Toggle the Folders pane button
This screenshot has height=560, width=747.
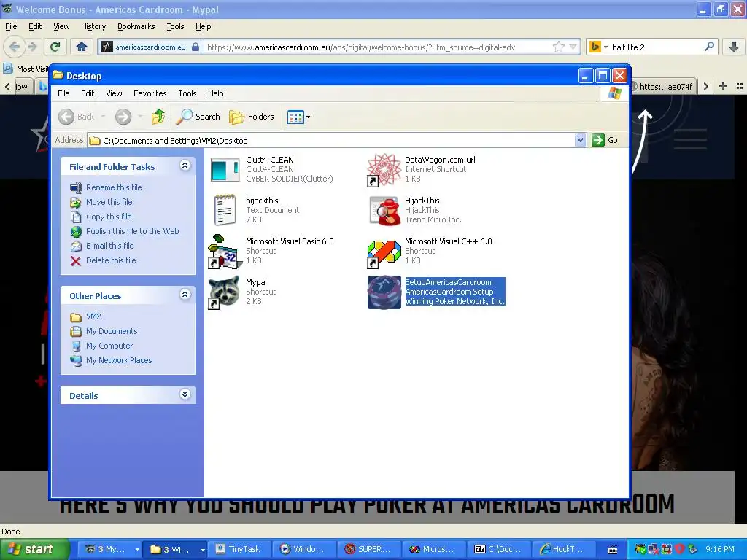point(252,117)
